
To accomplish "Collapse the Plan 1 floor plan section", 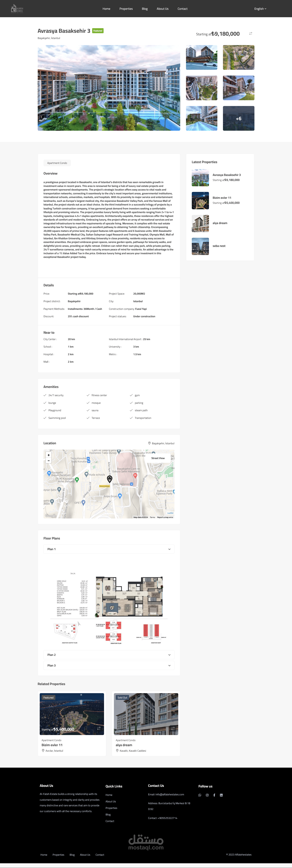I will (109, 549).
